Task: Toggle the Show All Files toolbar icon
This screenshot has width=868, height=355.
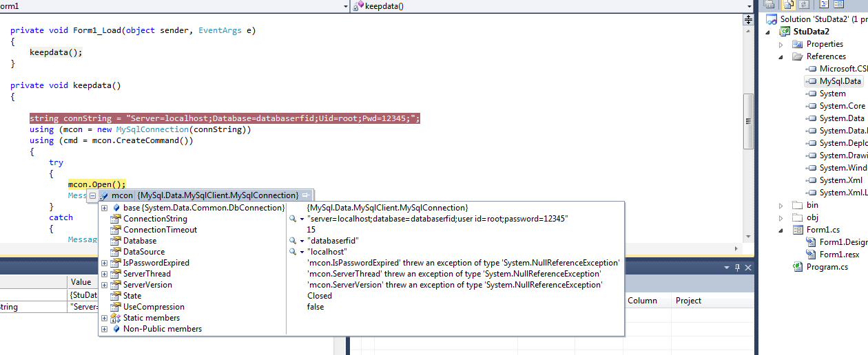Action: point(788,5)
